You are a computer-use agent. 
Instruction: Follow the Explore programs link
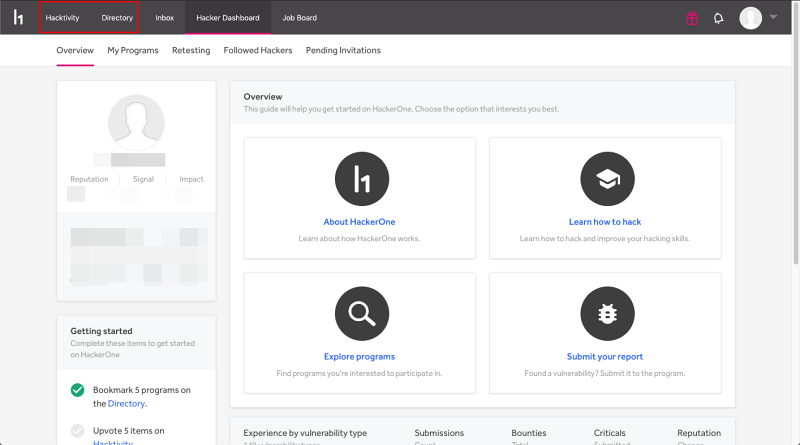[359, 357]
